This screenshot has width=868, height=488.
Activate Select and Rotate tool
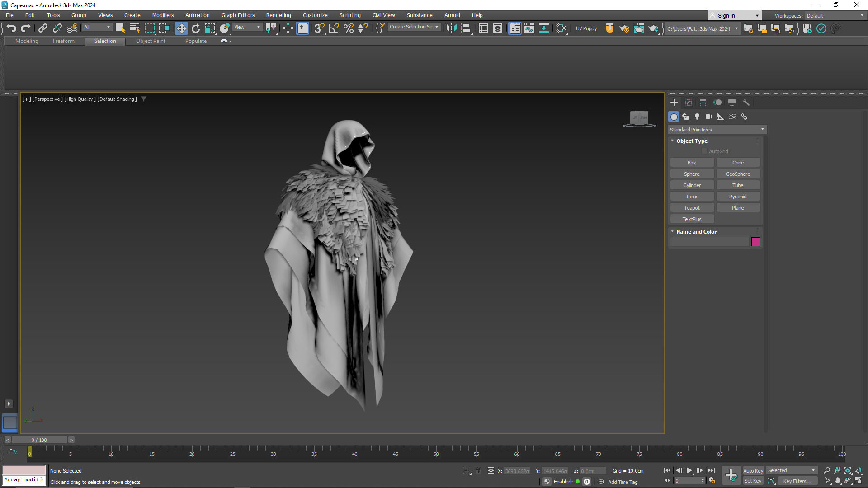coord(196,28)
